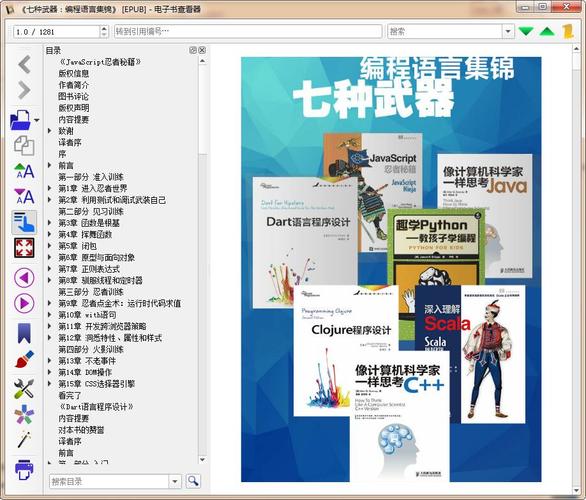Open 图书评论 in contents
The height and width of the screenshot is (500, 586).
point(74,96)
